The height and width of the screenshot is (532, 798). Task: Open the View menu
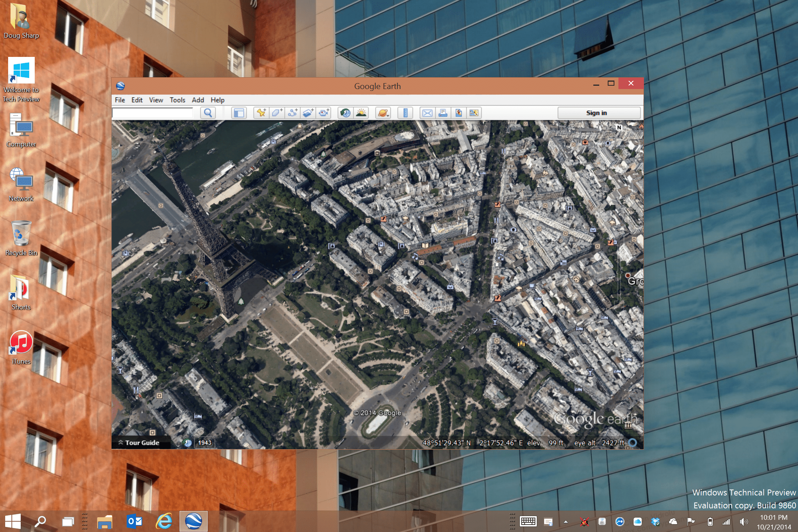point(156,100)
